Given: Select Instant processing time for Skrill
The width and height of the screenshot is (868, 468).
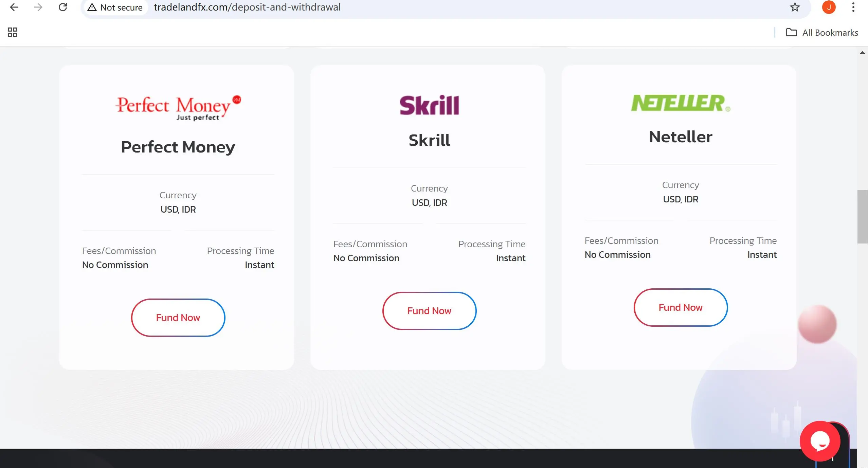Looking at the screenshot, I should [x=511, y=258].
